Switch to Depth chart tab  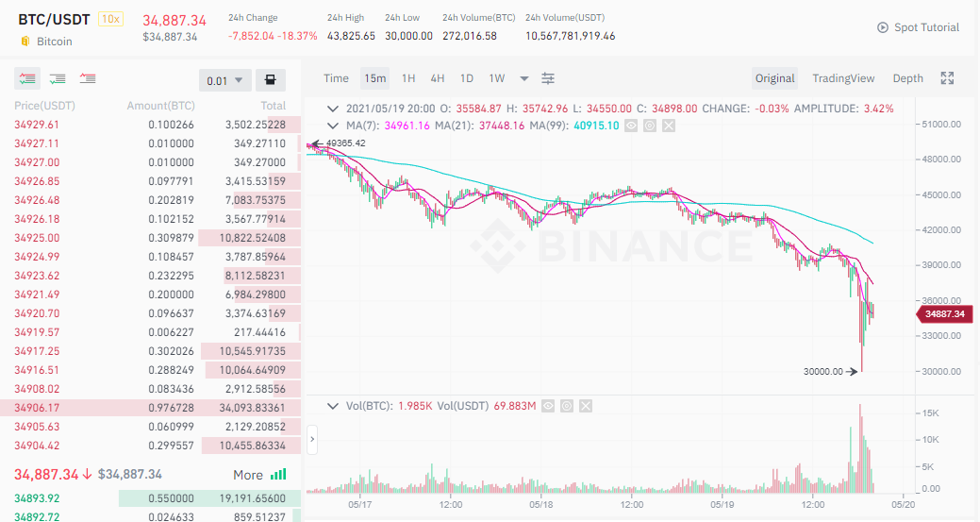coord(907,78)
